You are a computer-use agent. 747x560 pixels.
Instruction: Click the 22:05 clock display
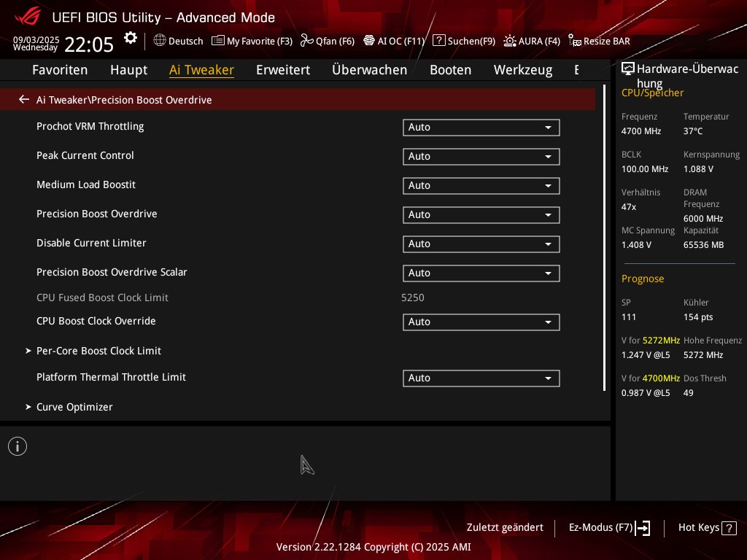point(88,44)
